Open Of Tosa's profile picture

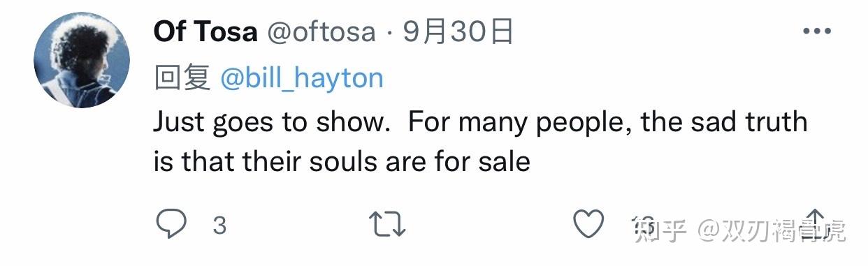(x=82, y=60)
